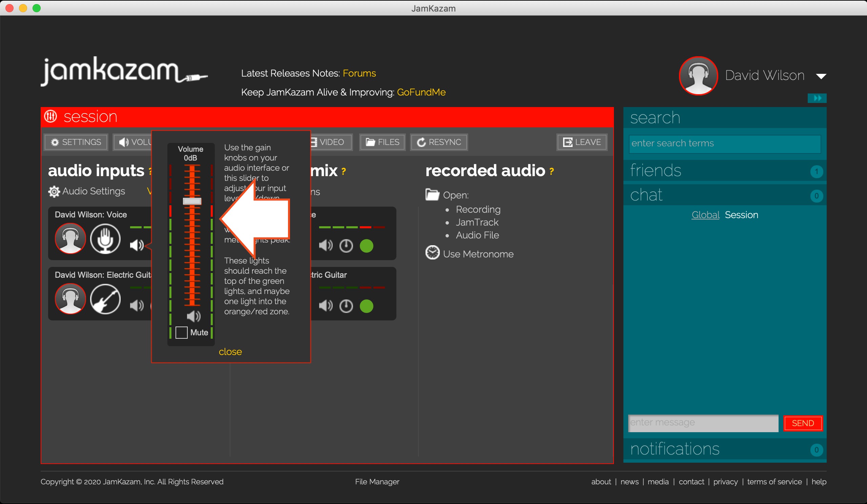Image resolution: width=867 pixels, height=504 pixels.
Task: Open an Audio File
Action: (x=477, y=235)
